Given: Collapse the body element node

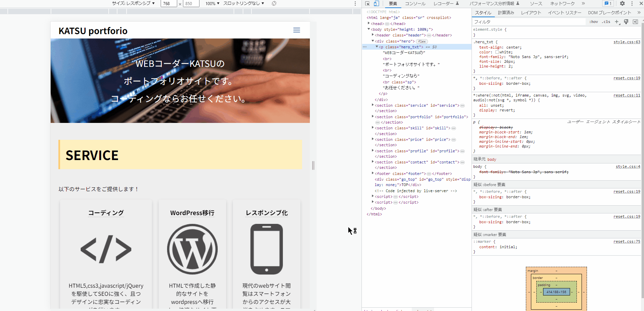Looking at the screenshot, I should click(x=369, y=29).
